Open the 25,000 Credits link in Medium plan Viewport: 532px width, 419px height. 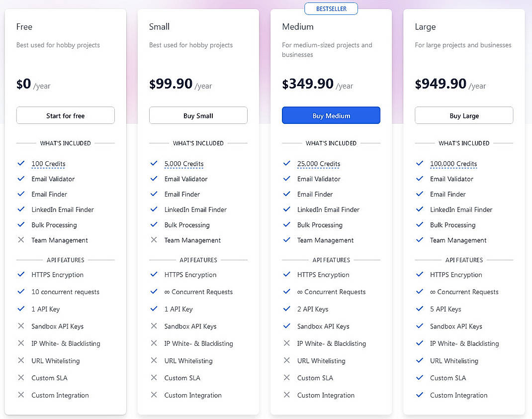point(318,164)
